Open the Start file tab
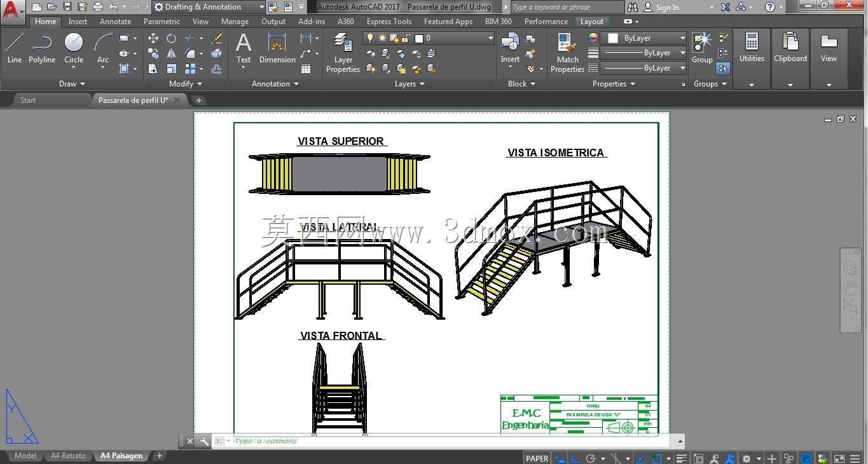The height and width of the screenshot is (464, 868). coord(28,100)
